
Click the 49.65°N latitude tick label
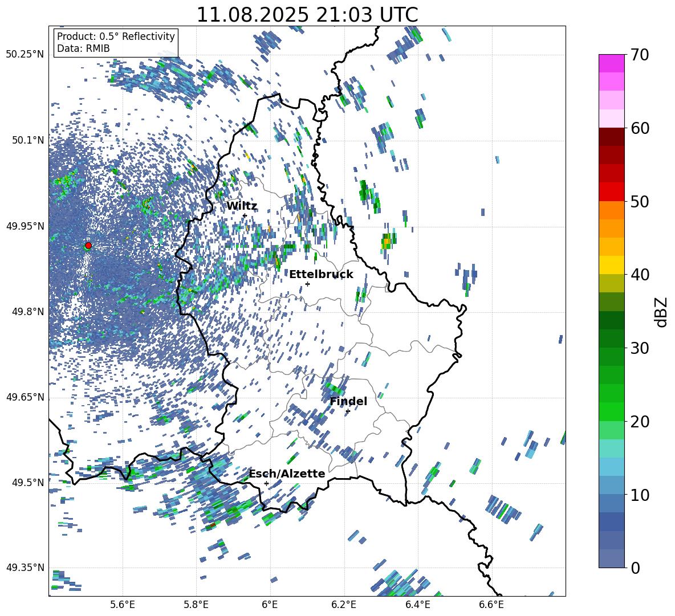(x=25, y=397)
